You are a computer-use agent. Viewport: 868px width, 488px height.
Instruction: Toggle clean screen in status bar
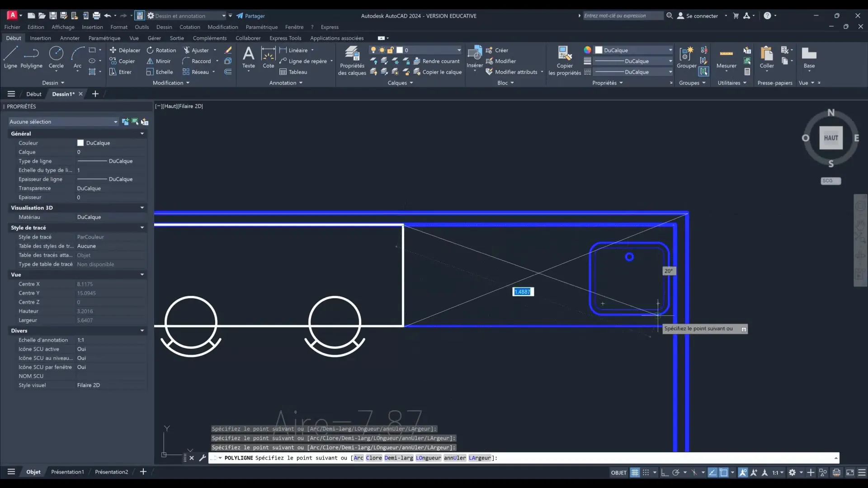pyautogui.click(x=850, y=472)
